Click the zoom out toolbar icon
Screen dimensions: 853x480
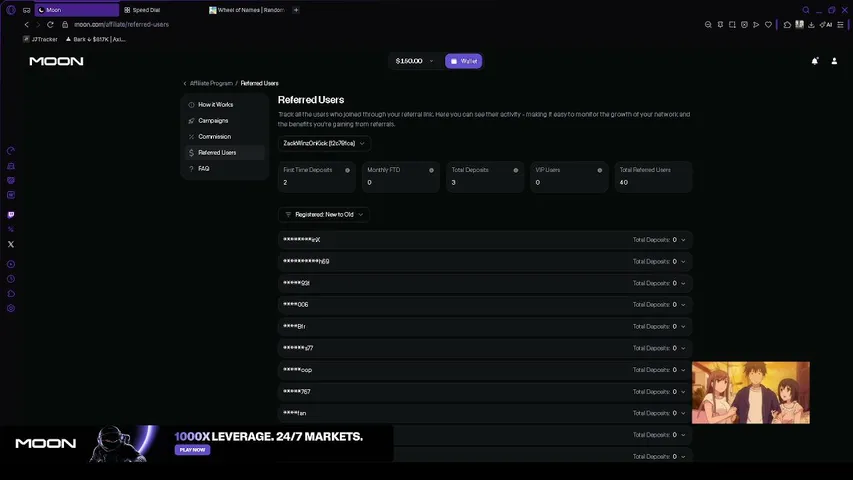[x=708, y=24]
